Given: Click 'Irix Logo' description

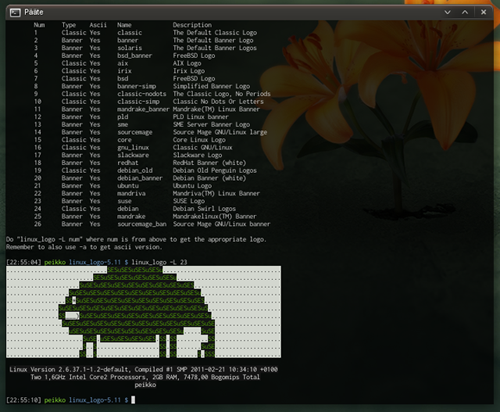Looking at the screenshot, I should click(x=189, y=71).
